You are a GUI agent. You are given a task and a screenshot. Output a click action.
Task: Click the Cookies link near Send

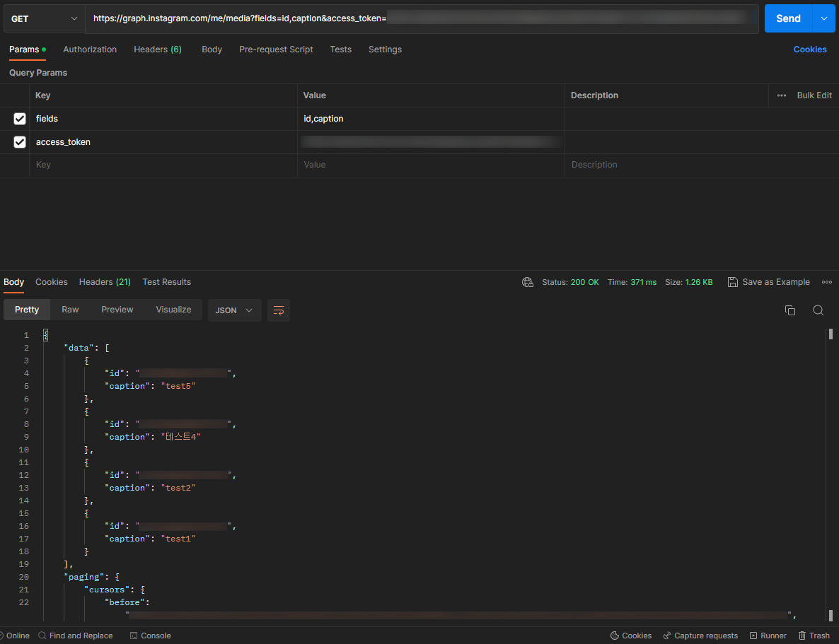coord(810,49)
